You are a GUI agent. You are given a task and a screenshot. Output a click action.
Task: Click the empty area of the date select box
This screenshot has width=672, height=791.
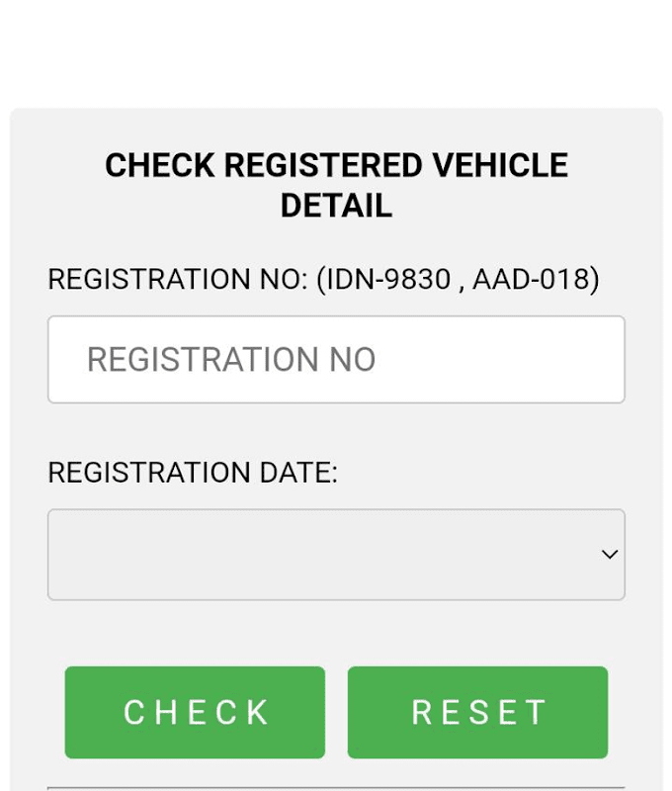click(322, 555)
